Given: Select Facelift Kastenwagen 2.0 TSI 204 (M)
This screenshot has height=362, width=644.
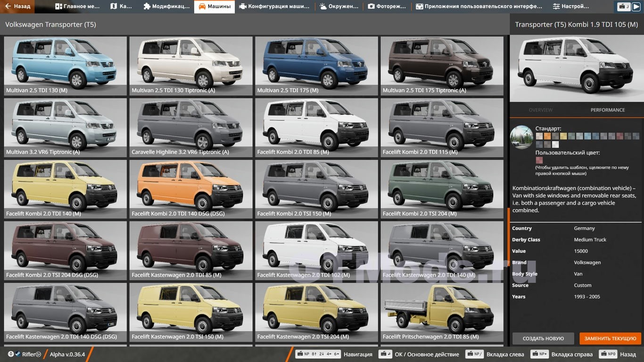Looking at the screenshot, I should click(316, 312).
